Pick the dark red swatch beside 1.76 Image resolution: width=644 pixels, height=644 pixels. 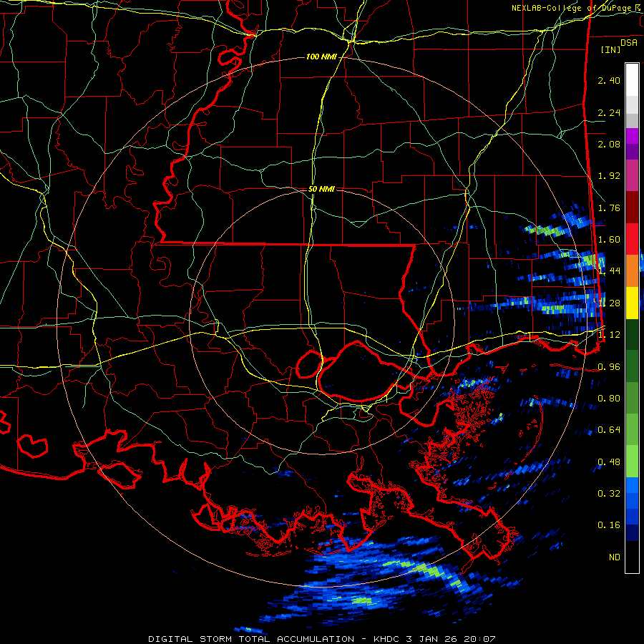[632, 208]
